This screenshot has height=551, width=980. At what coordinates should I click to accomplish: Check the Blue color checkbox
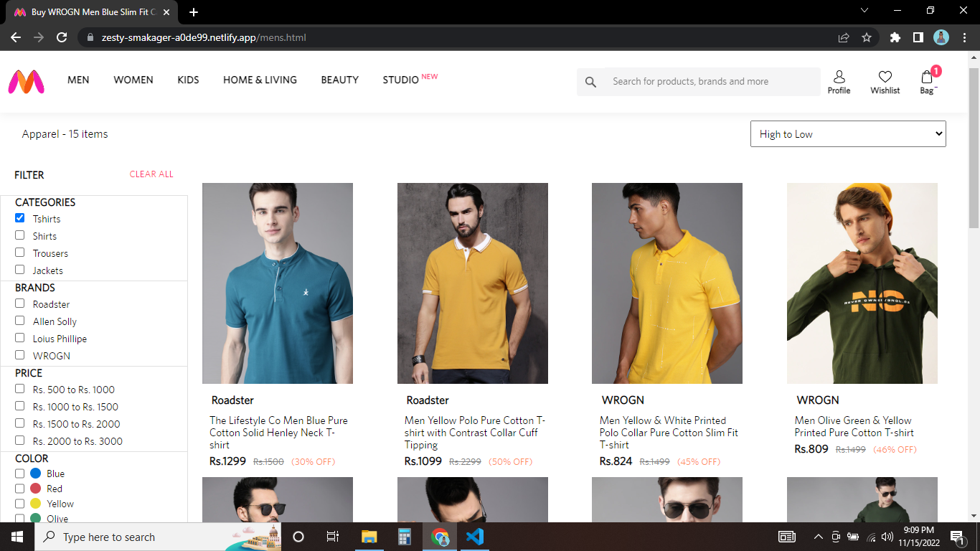[x=20, y=474]
